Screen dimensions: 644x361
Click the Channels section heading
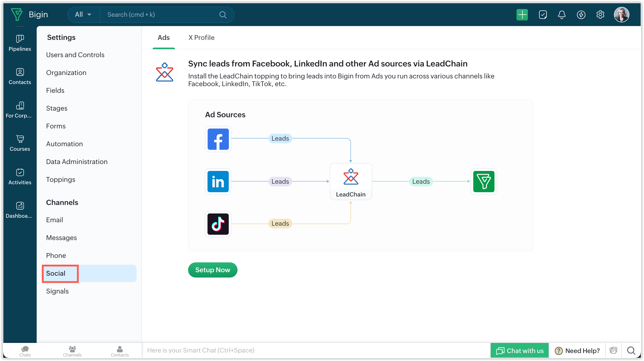pyautogui.click(x=62, y=202)
